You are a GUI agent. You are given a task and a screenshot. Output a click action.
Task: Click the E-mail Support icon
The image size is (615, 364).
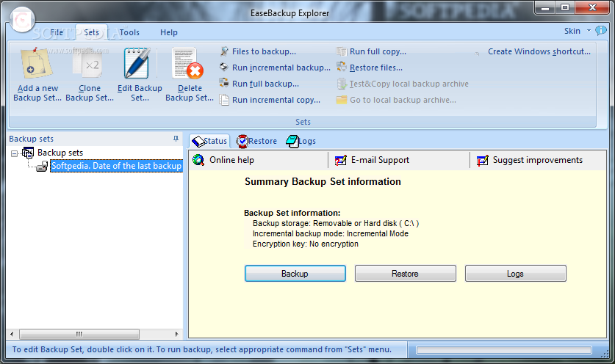(340, 160)
